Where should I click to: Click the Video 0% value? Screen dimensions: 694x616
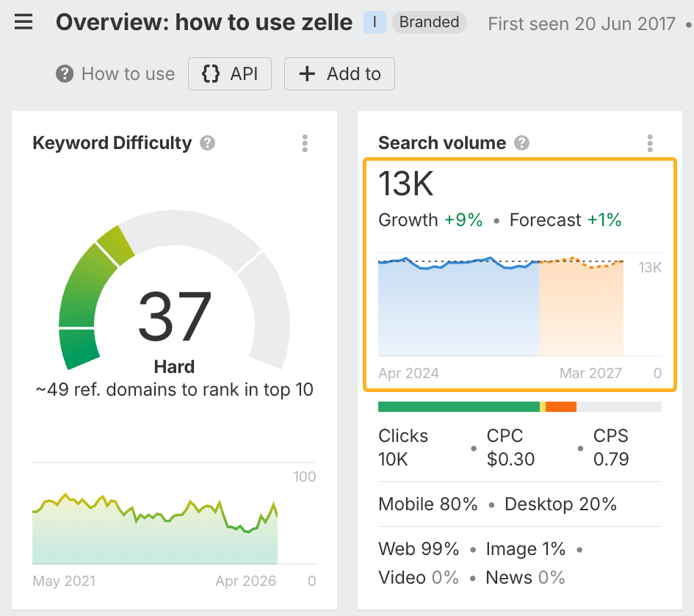click(x=419, y=578)
